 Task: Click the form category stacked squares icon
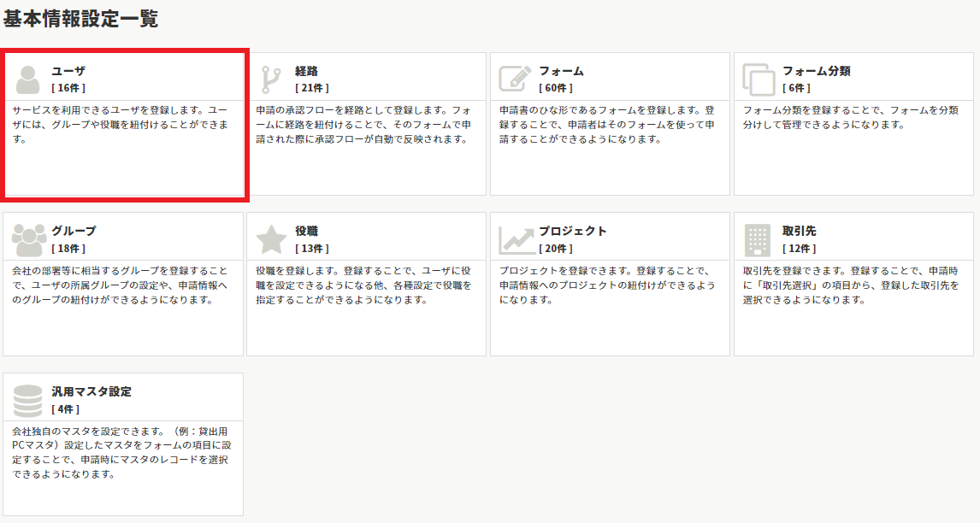[x=759, y=79]
